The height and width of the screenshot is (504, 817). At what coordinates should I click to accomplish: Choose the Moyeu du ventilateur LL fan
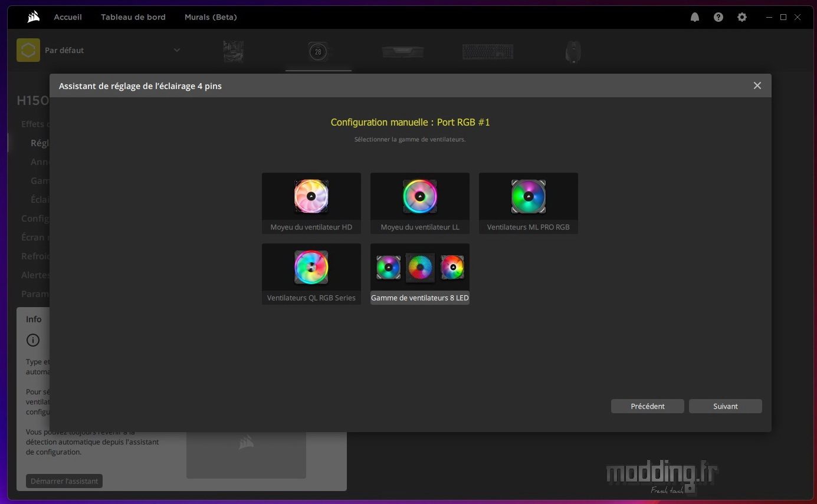420,203
